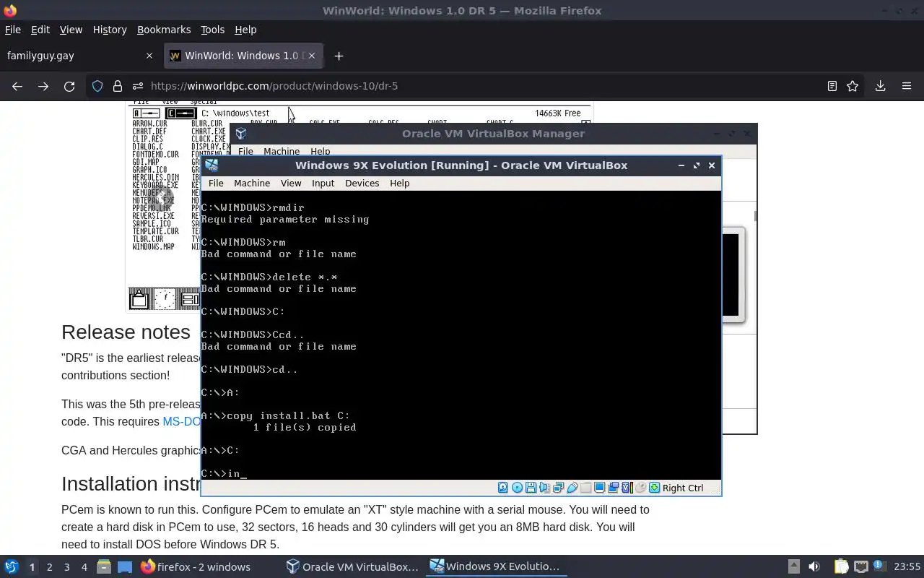Screen dimensions: 924x578
Task: Click the VirtualBox Manager vertical scrollbar
Action: 755,217
